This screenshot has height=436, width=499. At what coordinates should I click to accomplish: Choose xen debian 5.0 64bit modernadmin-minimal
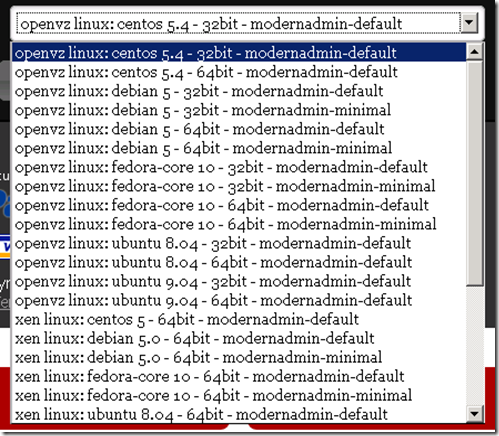click(x=239, y=357)
